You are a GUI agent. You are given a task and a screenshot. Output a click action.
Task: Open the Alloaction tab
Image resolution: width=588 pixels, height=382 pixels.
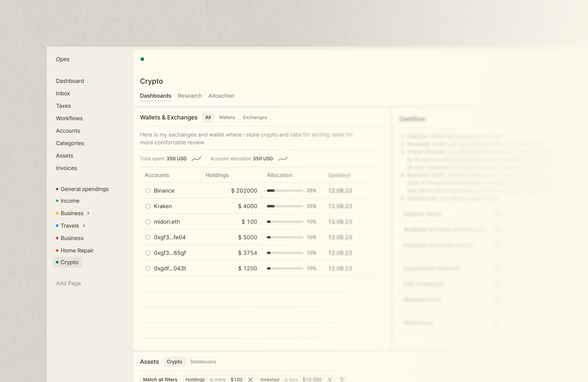[221, 96]
